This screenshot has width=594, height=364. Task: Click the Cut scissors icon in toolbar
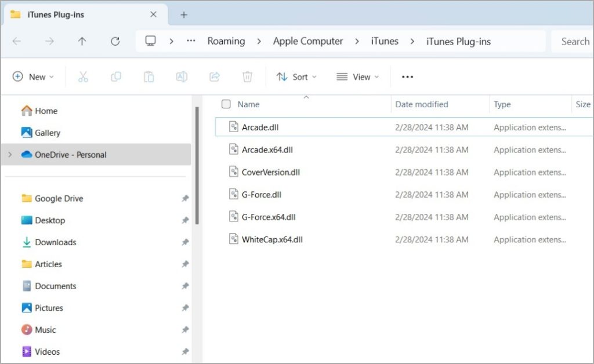pos(83,77)
